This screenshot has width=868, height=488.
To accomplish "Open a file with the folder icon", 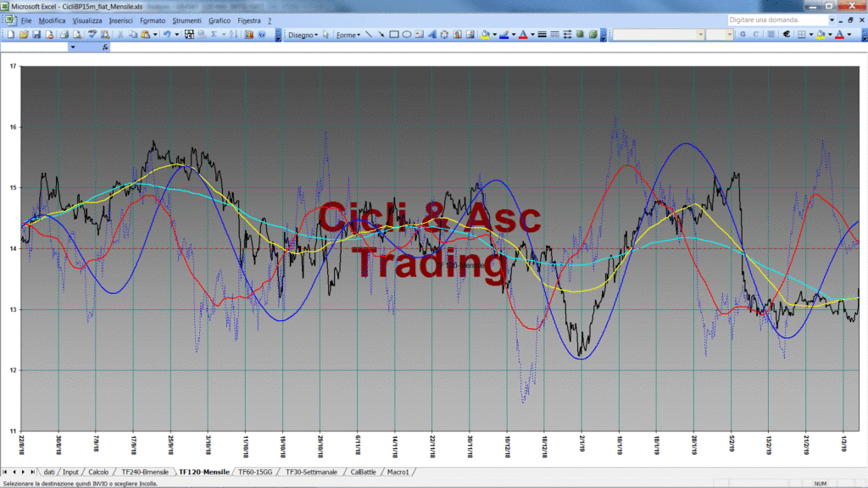I will [x=24, y=34].
